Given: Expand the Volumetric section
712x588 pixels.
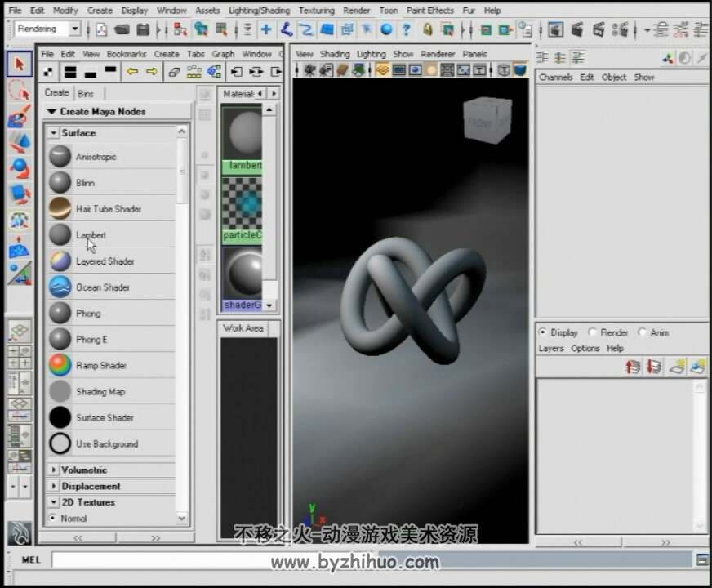Looking at the screenshot, I should 54,470.
